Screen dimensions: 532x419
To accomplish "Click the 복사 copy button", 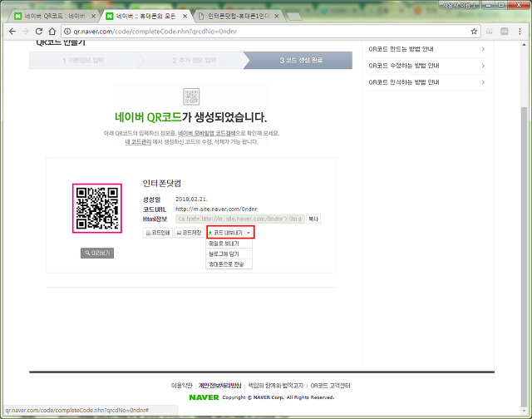I will [x=313, y=219].
